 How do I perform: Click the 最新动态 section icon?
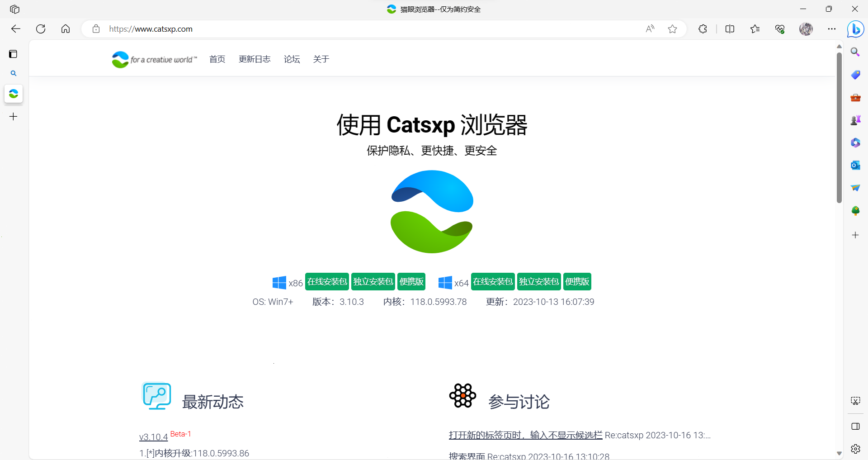156,396
